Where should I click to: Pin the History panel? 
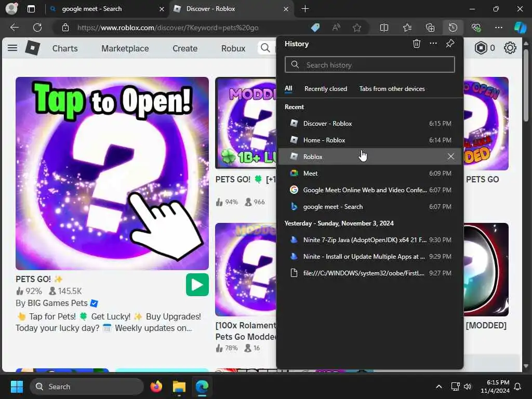(x=450, y=44)
